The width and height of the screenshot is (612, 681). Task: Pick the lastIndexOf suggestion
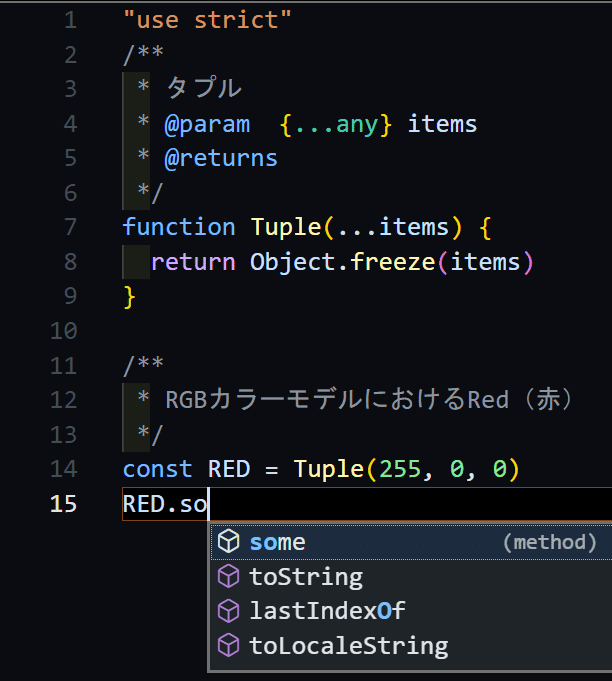pos(327,611)
